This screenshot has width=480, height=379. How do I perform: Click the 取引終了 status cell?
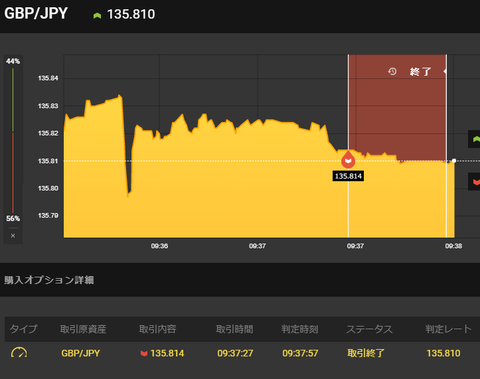pos(366,353)
